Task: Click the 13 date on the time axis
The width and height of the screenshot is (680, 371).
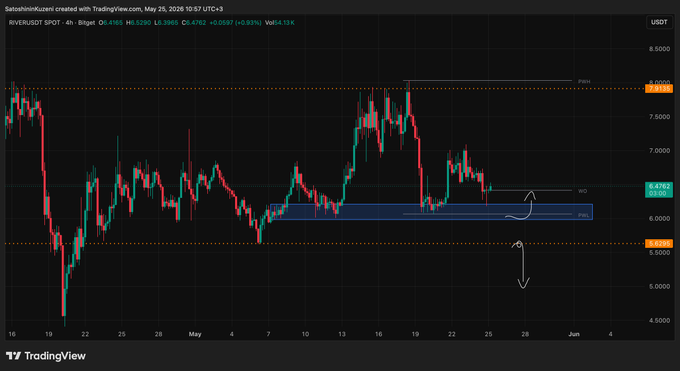Action: click(x=342, y=334)
